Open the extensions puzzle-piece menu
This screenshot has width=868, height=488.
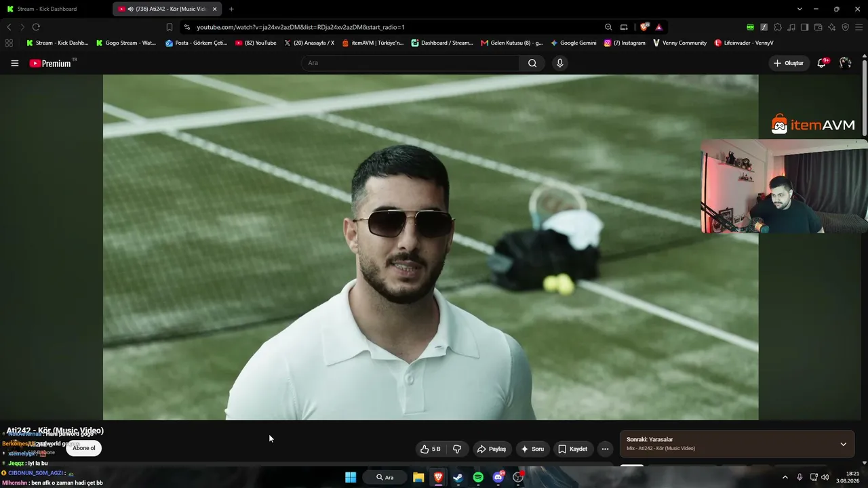click(778, 27)
